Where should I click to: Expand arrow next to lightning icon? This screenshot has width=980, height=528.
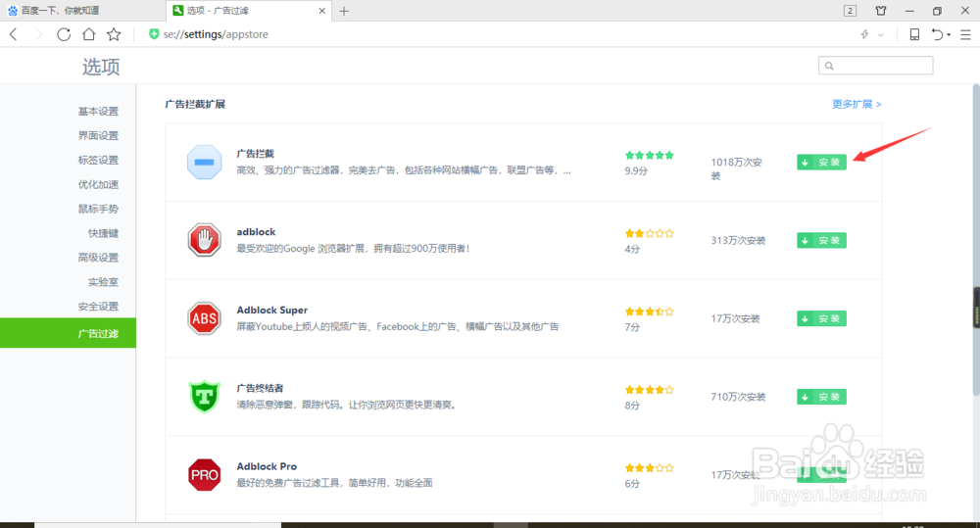click(x=881, y=35)
